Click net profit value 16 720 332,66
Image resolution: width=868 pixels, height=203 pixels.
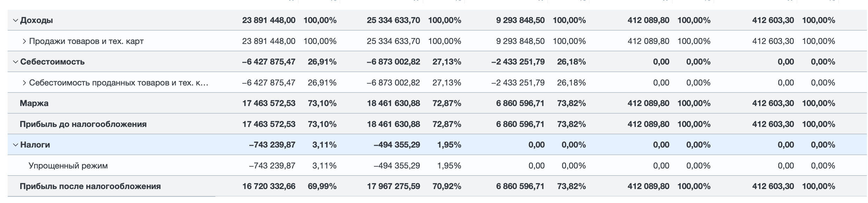(269, 186)
